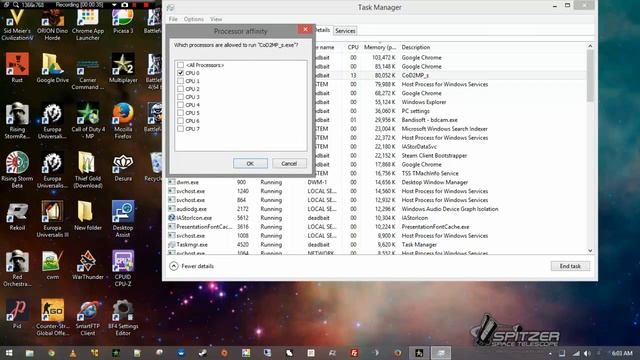Viewport: 640px width, 360px height.
Task: Select the Desura desktop icon
Action: pos(123,167)
